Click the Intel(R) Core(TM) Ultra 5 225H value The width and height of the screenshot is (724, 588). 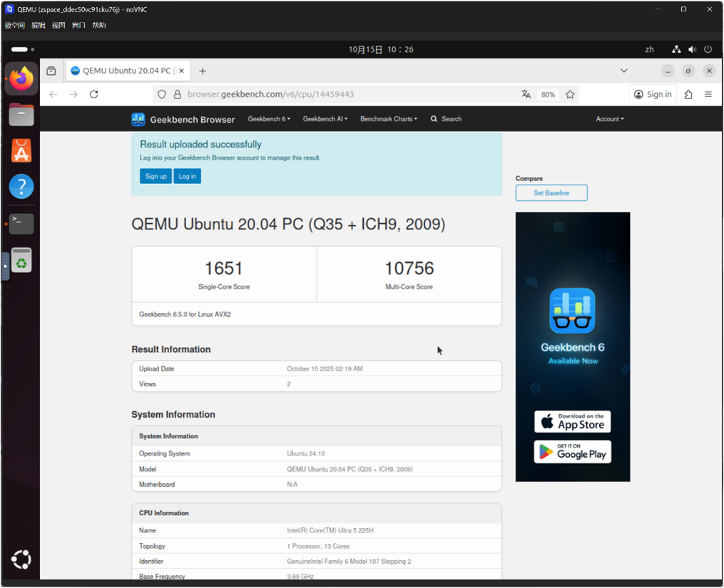click(x=330, y=531)
